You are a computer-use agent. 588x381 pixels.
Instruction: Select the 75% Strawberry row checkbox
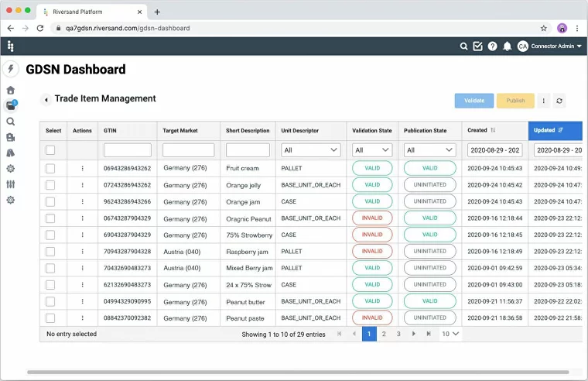point(50,235)
